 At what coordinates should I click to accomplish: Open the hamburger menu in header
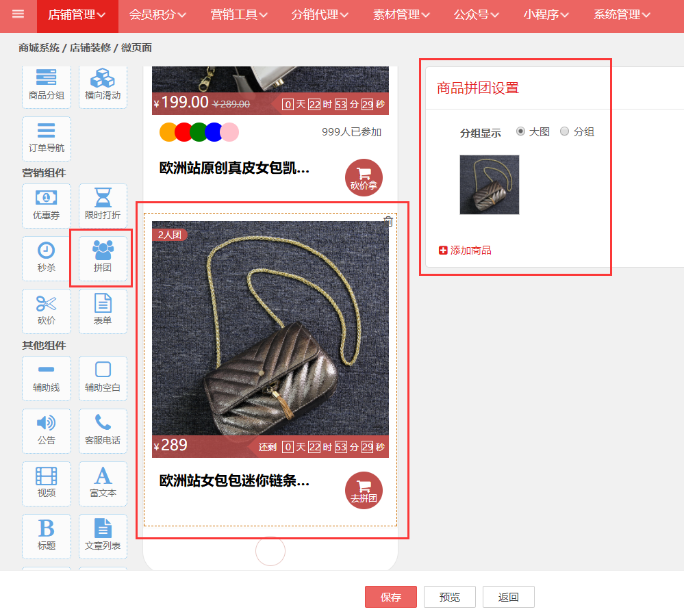click(x=18, y=14)
